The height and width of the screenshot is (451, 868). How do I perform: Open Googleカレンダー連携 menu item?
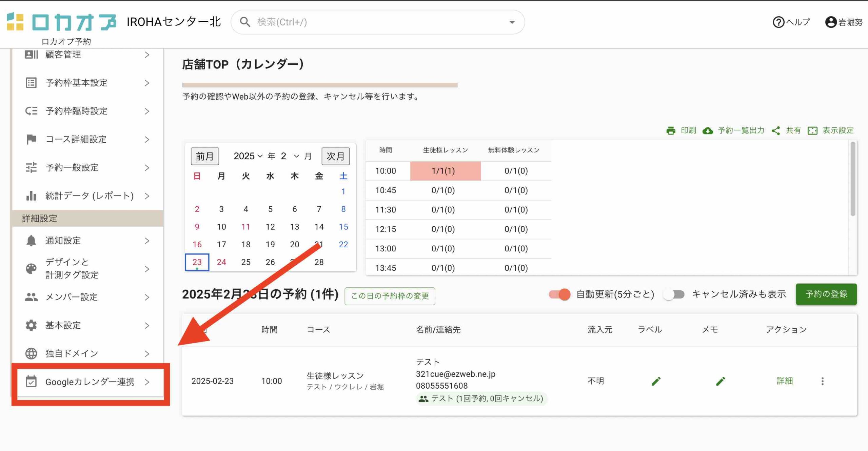click(x=90, y=382)
